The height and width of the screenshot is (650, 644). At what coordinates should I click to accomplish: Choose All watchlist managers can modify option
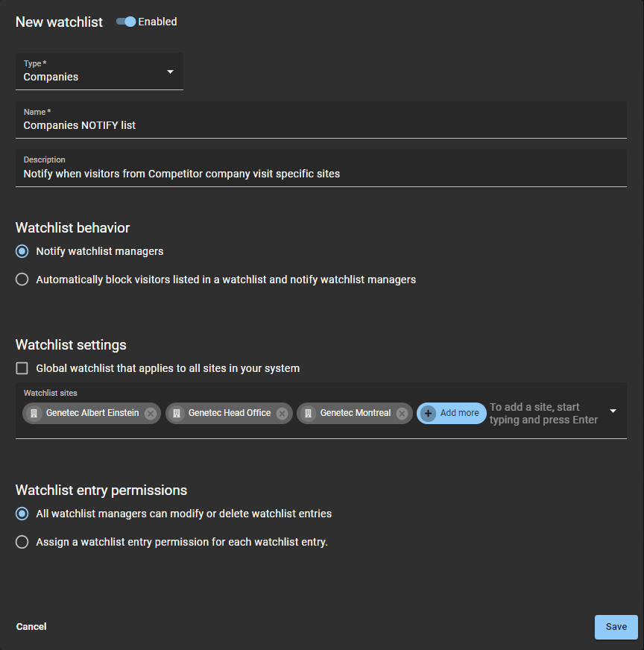tap(22, 514)
